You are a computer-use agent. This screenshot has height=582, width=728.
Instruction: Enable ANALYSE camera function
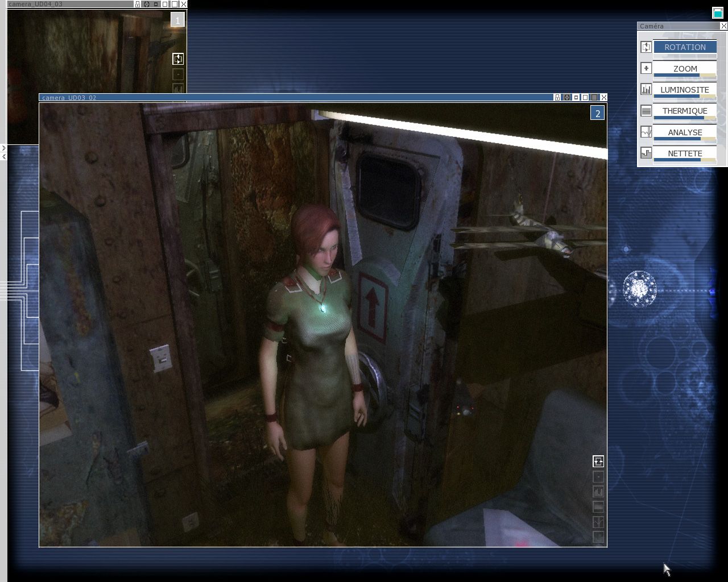pyautogui.click(x=685, y=132)
